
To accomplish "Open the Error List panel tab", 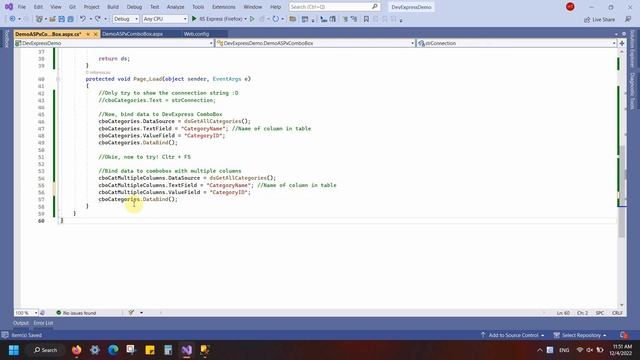I will pos(43,323).
